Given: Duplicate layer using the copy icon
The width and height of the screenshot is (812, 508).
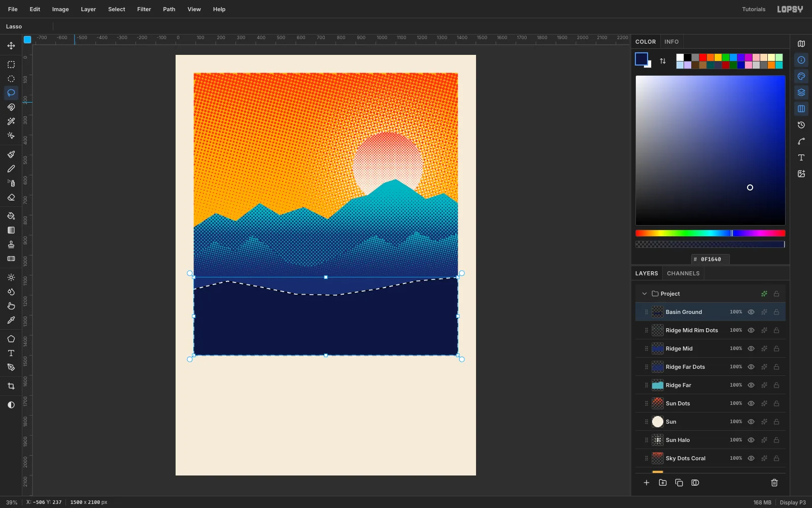Looking at the screenshot, I should (679, 483).
